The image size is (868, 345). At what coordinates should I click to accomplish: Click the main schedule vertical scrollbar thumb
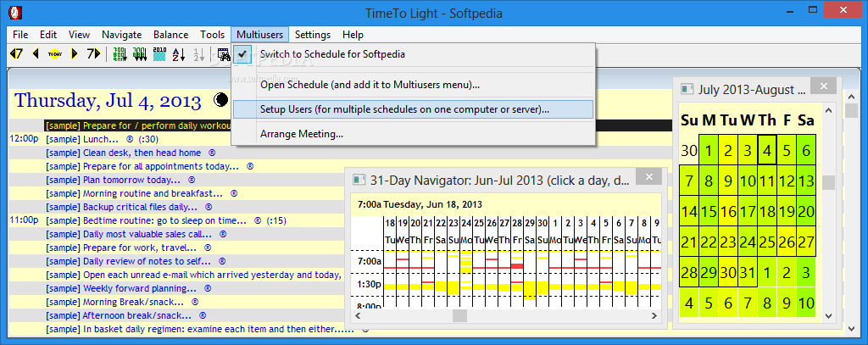851,111
